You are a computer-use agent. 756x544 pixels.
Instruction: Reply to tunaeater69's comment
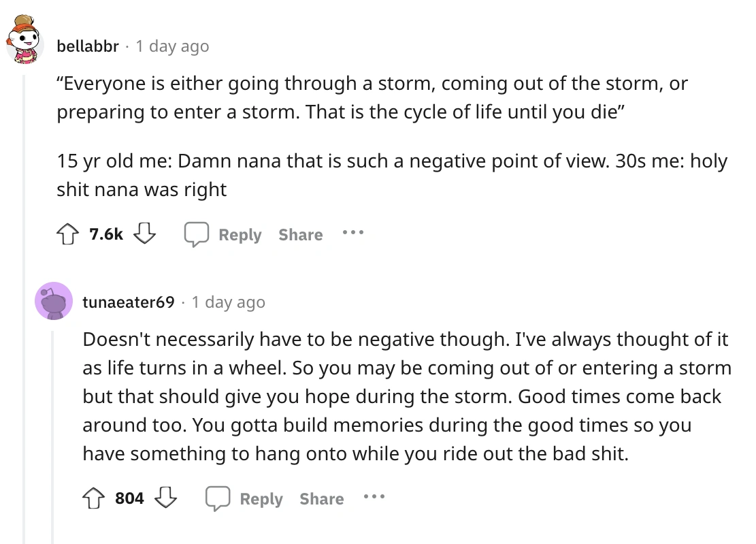click(x=245, y=499)
